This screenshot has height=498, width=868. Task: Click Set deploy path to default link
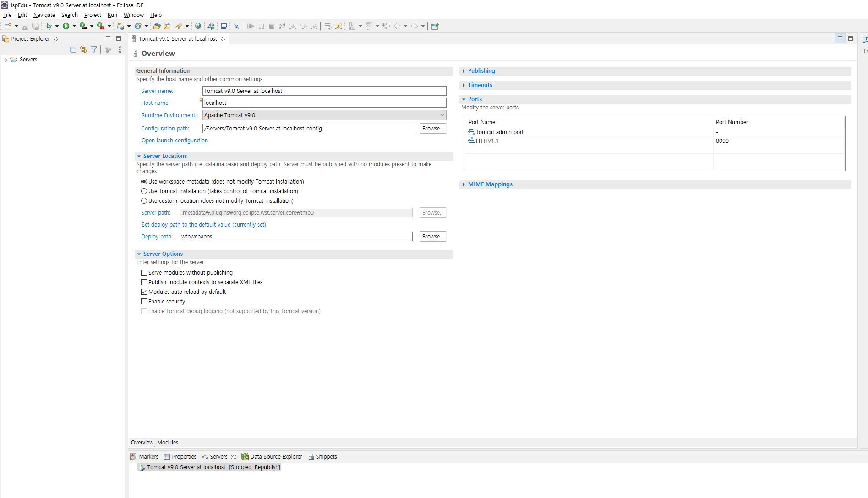point(204,225)
